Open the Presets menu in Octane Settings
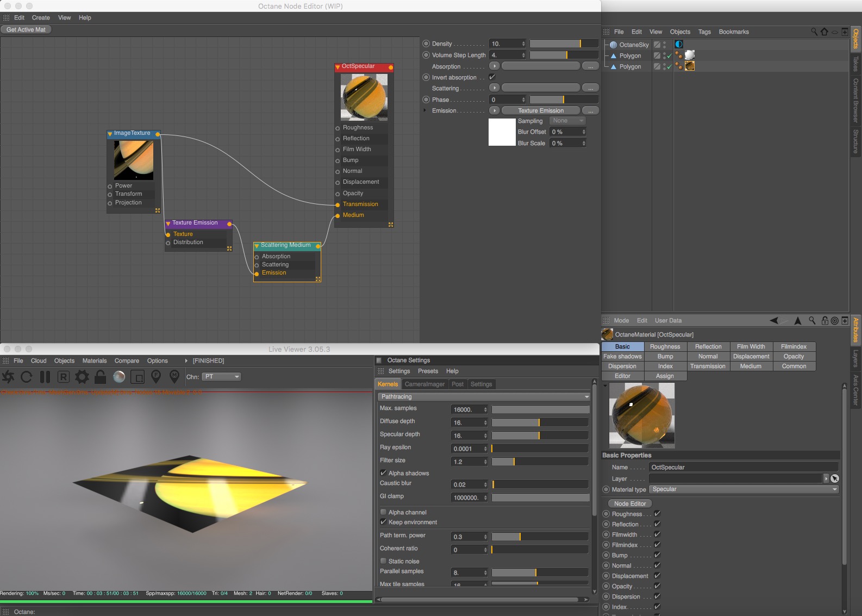The height and width of the screenshot is (616, 862). pyautogui.click(x=428, y=371)
